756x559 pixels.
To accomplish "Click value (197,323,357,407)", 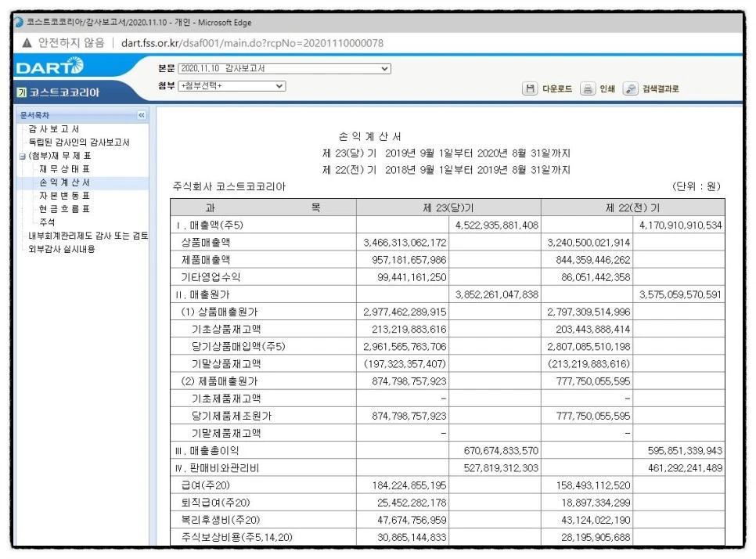I will tap(405, 364).
